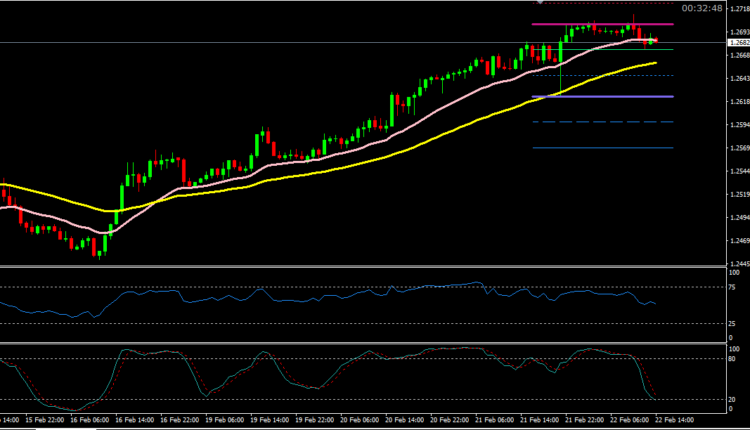Click the 16 Feb 06:00 time axis label
750x430 pixels.
(x=90, y=422)
